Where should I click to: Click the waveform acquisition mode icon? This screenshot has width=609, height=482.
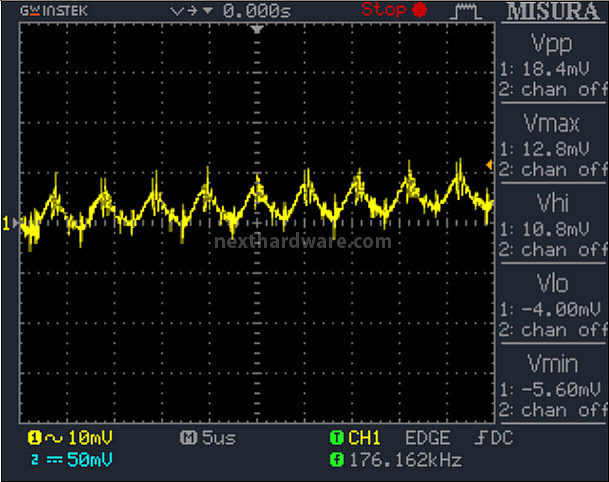coord(466,12)
